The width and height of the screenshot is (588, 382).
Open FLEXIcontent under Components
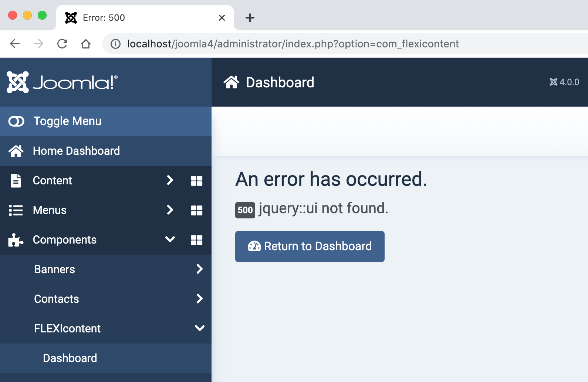[67, 329]
